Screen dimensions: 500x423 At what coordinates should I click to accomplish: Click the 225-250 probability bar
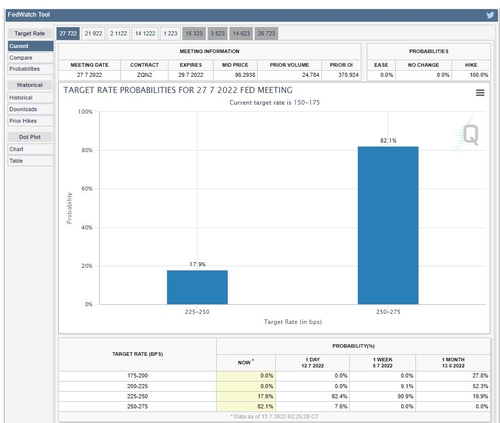(x=197, y=287)
